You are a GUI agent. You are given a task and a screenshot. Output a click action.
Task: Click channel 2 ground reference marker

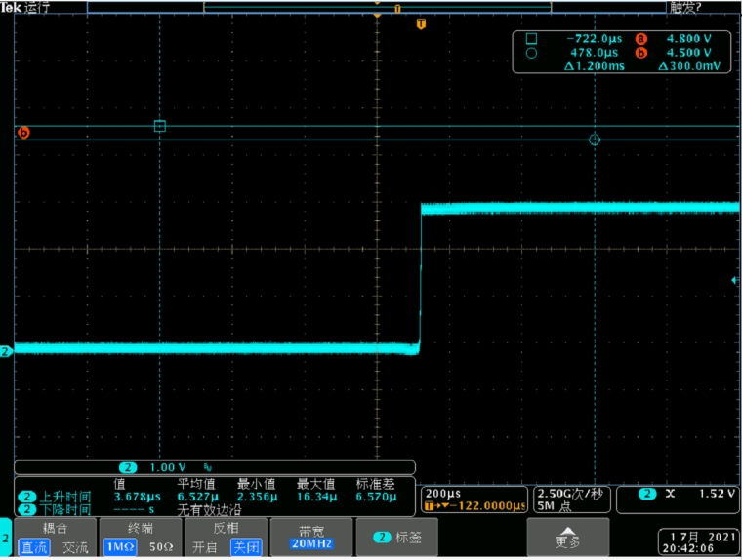[x=6, y=351]
